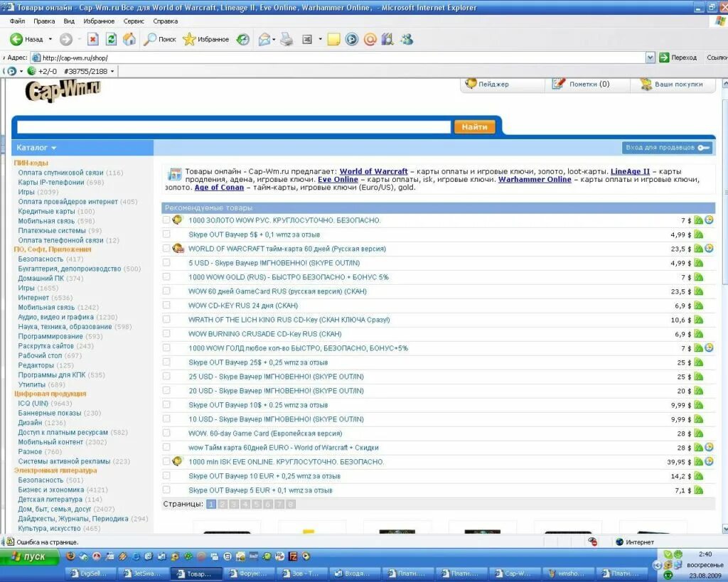This screenshot has width=728, height=582.
Task: Click the orange @ toolbar icon
Action: [370, 40]
